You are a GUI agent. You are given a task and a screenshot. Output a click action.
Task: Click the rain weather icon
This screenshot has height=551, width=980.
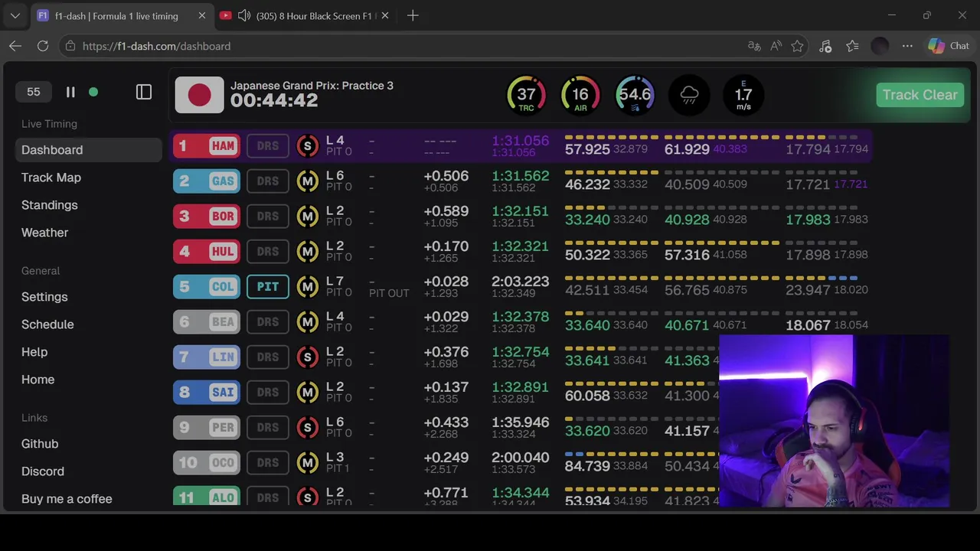tap(689, 95)
